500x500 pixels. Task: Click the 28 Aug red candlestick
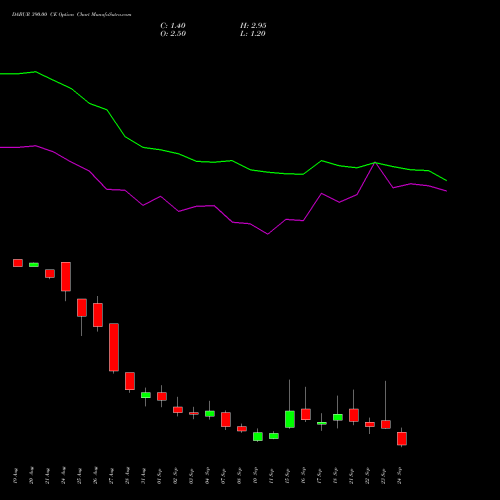point(130,381)
